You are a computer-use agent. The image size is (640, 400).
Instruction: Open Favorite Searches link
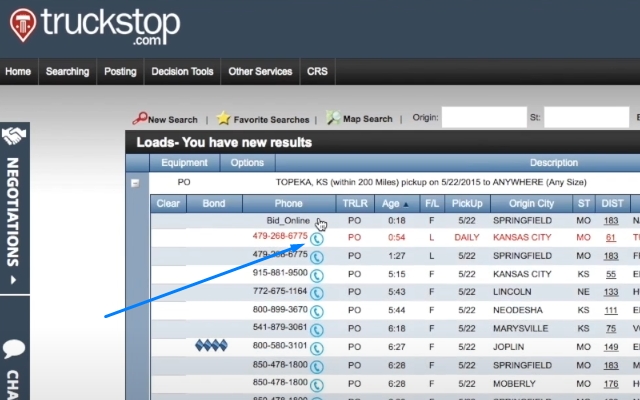tap(271, 120)
